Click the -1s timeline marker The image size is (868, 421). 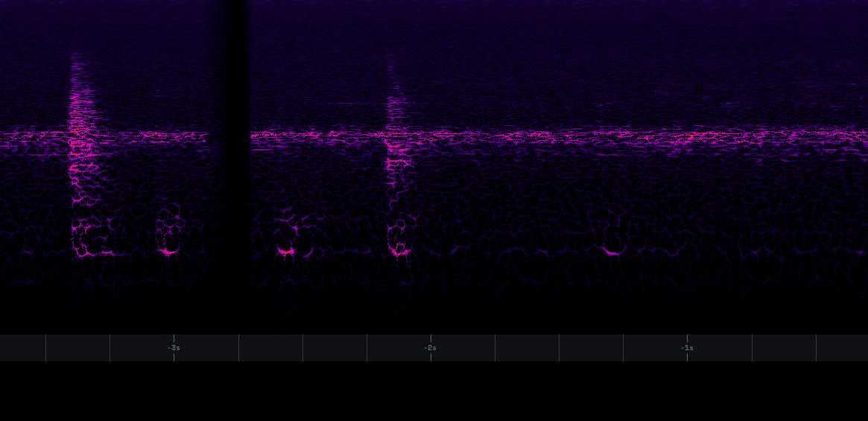(687, 348)
